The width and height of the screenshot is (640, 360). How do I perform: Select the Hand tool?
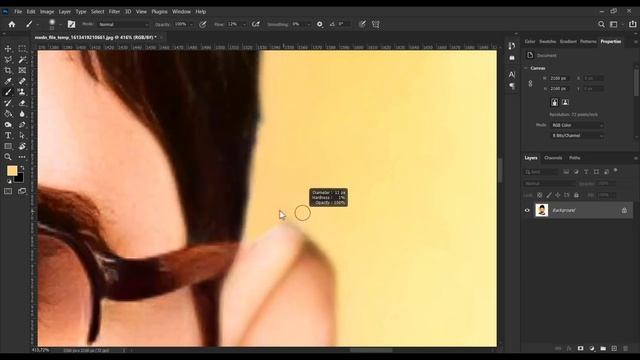pos(22,146)
